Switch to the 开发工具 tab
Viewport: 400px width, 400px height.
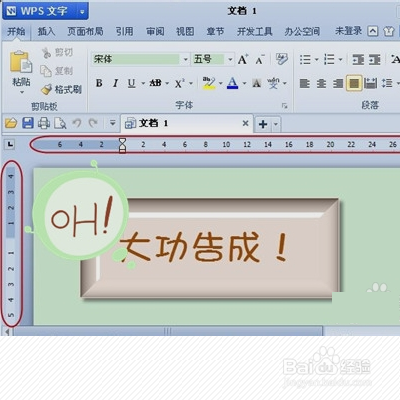tap(255, 32)
